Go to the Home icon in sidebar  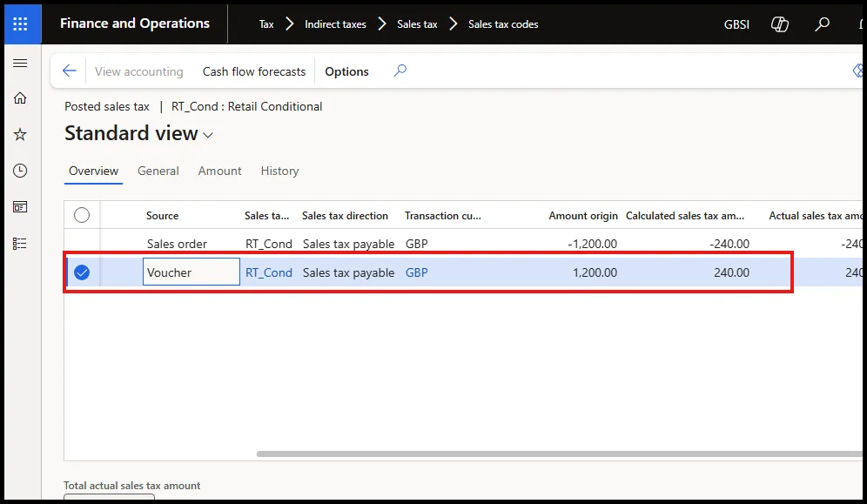tap(20, 98)
